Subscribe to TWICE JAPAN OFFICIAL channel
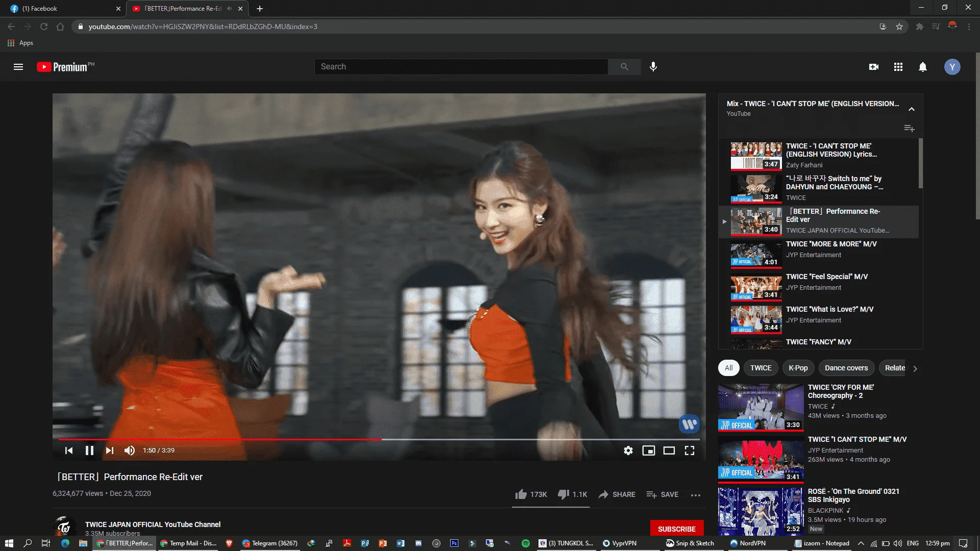Screen dimensions: 980x551 click(x=677, y=529)
